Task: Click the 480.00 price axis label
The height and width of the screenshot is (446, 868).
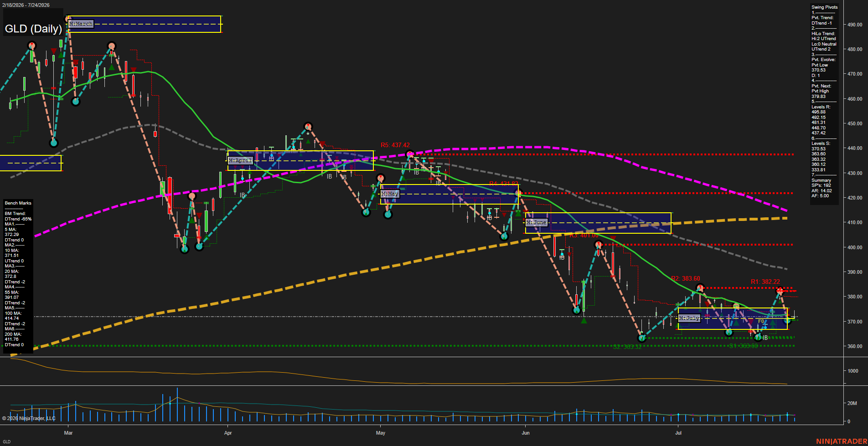Action: 855,49
